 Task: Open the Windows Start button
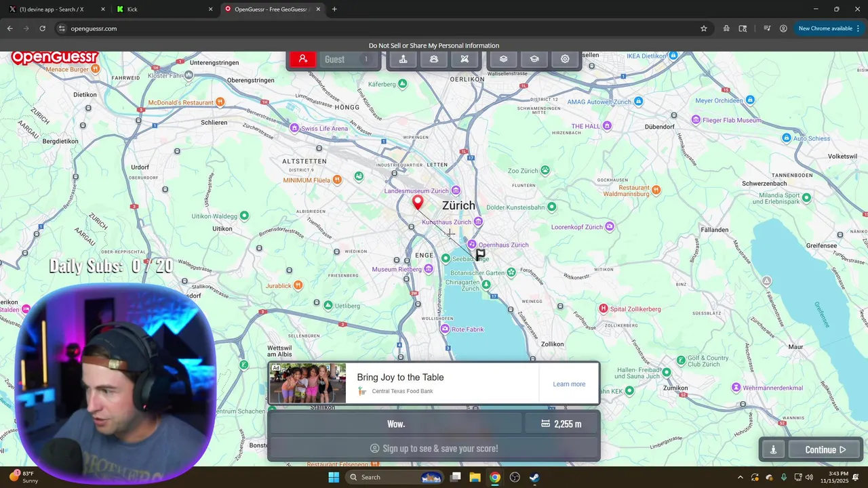334,477
